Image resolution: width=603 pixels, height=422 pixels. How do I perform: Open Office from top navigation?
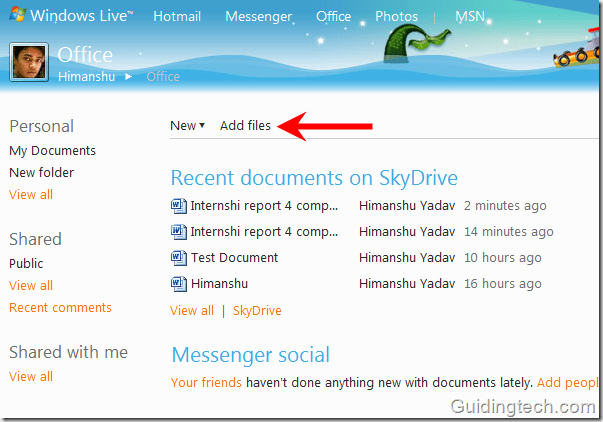pyautogui.click(x=333, y=16)
